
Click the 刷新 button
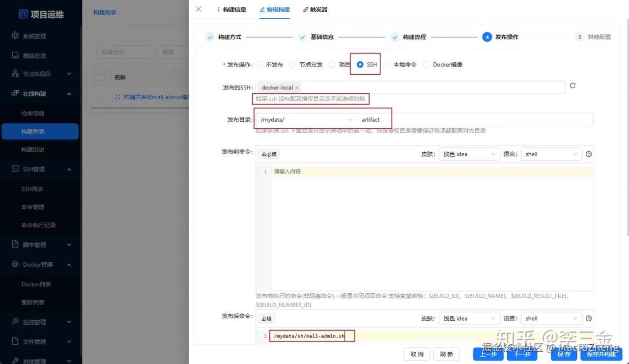(x=447, y=354)
